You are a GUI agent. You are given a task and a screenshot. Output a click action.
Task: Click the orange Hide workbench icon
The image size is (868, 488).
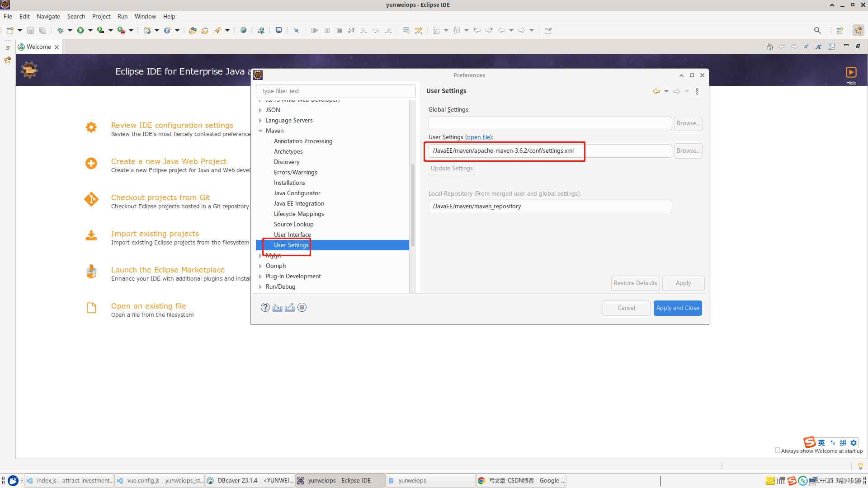851,72
